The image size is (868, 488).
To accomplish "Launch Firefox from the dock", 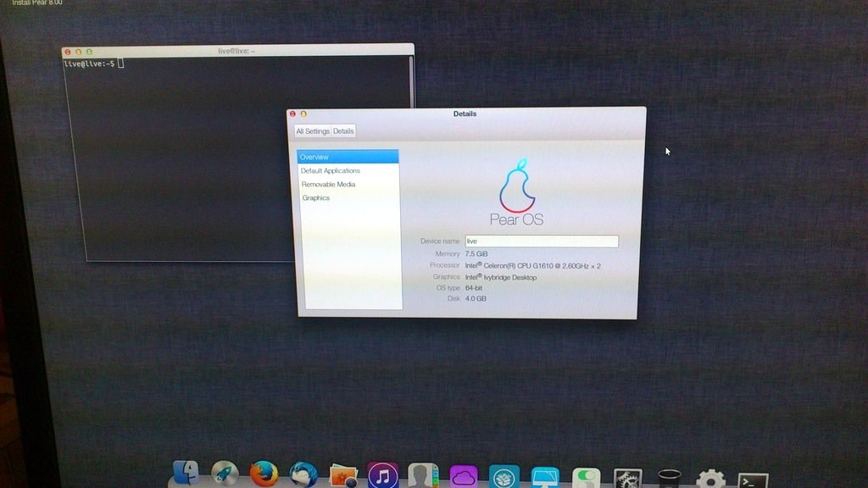I will point(264,474).
